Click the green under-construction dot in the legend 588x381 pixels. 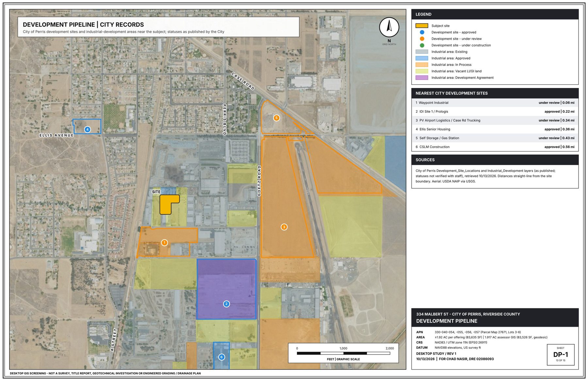[422, 45]
